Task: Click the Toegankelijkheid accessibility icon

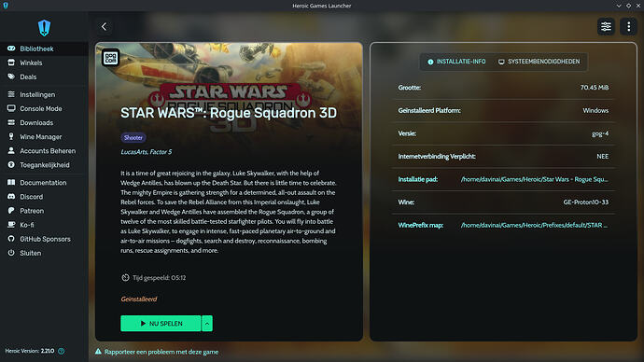Action: (11, 164)
